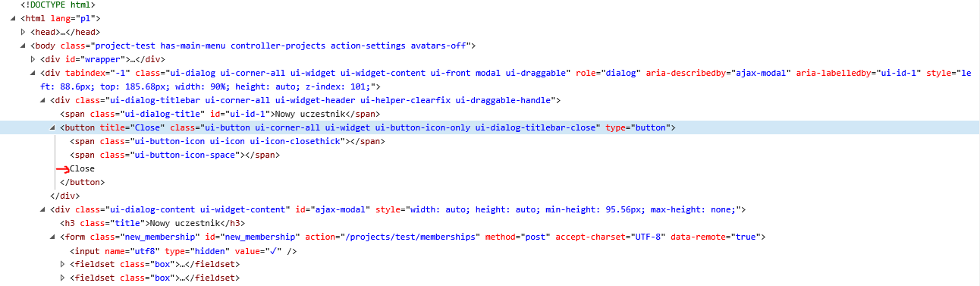Select the DOCTYPE html line
Image resolution: width=980 pixels, height=286 pixels.
[x=63, y=5]
